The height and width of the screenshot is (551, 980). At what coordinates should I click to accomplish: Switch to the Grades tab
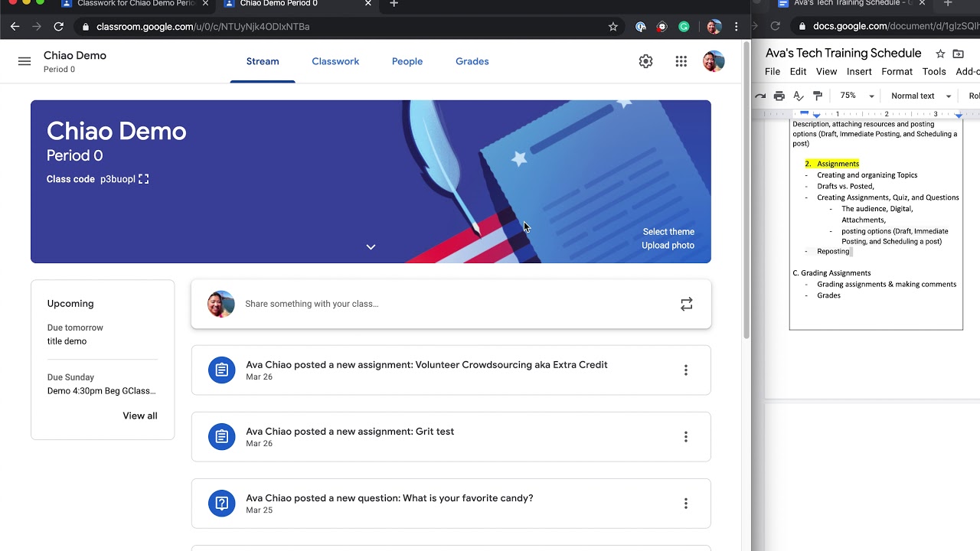click(x=472, y=61)
